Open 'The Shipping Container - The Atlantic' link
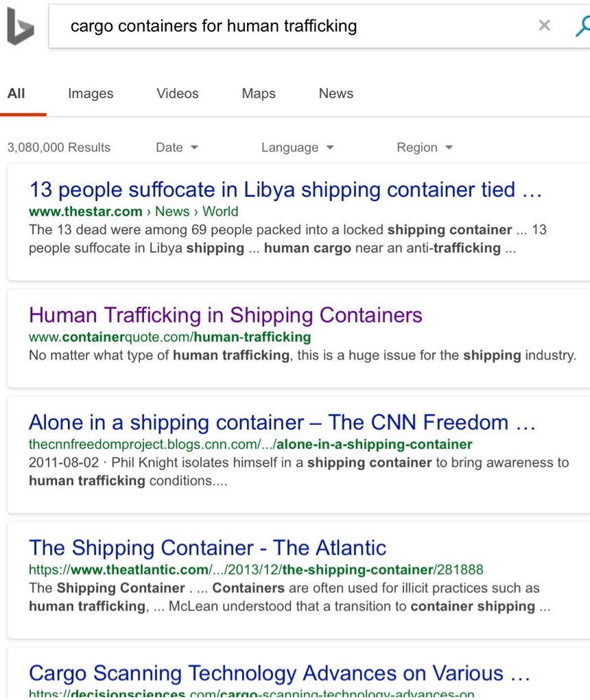Image resolution: width=590 pixels, height=700 pixels. pyautogui.click(x=207, y=548)
